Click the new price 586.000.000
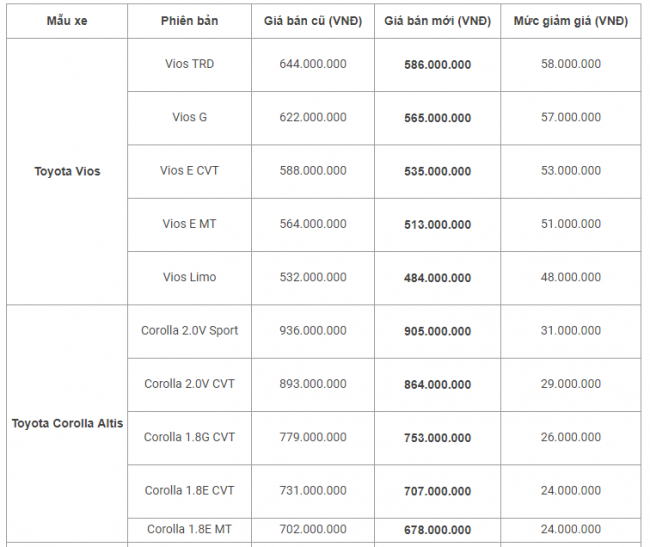This screenshot has width=650, height=547. [x=436, y=64]
